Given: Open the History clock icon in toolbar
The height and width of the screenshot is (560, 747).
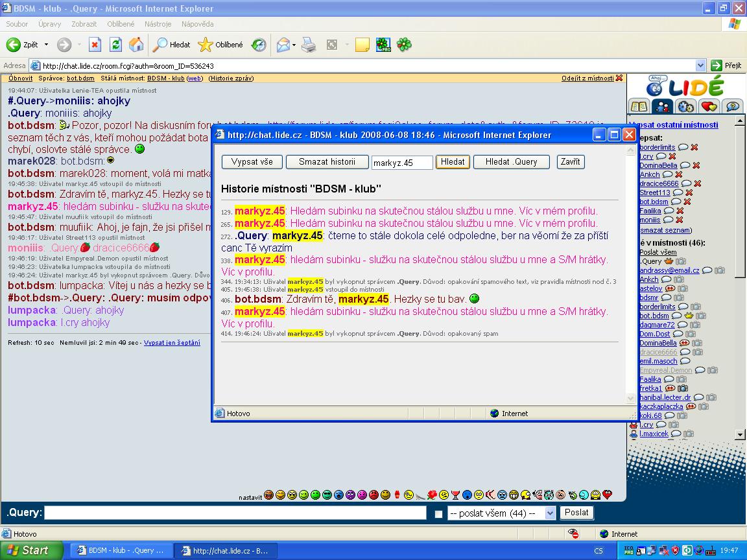Looking at the screenshot, I should (x=259, y=45).
